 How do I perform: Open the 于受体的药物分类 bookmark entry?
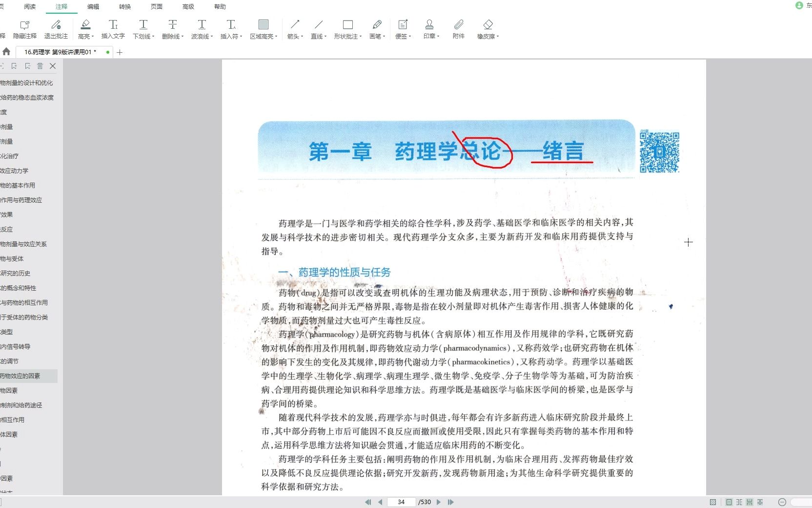point(24,317)
